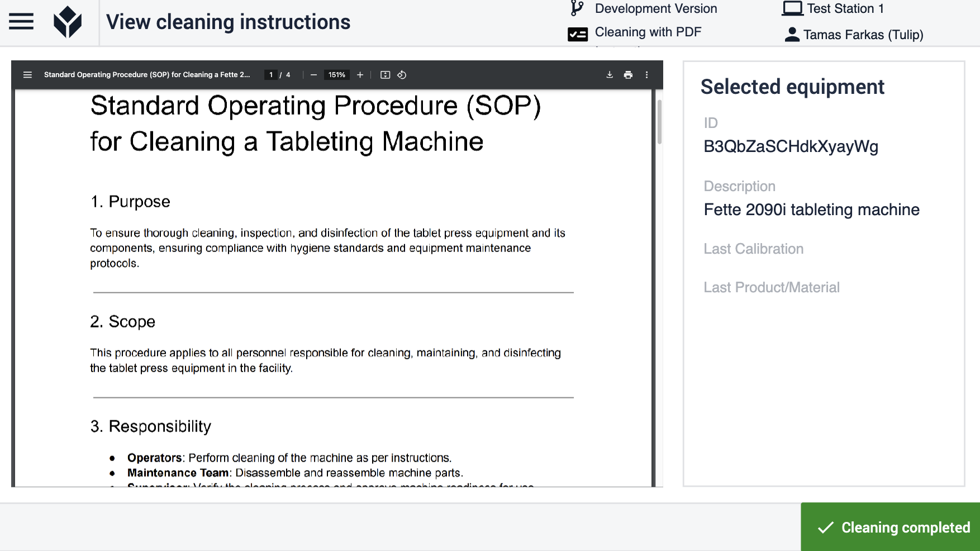
Task: Click the user icon beside Tamas Farkas
Action: pos(792,35)
